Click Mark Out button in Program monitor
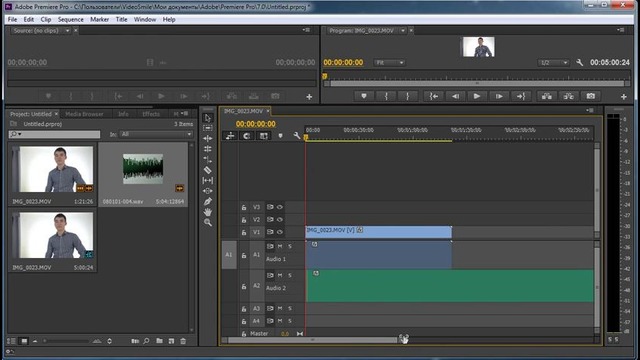This screenshot has width=640, height=360. (407, 96)
